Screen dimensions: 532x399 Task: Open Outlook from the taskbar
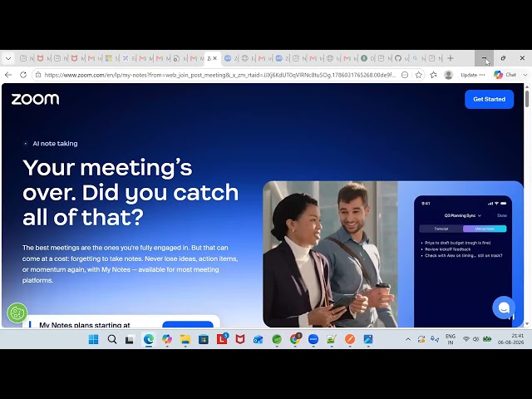pyautogui.click(x=259, y=339)
